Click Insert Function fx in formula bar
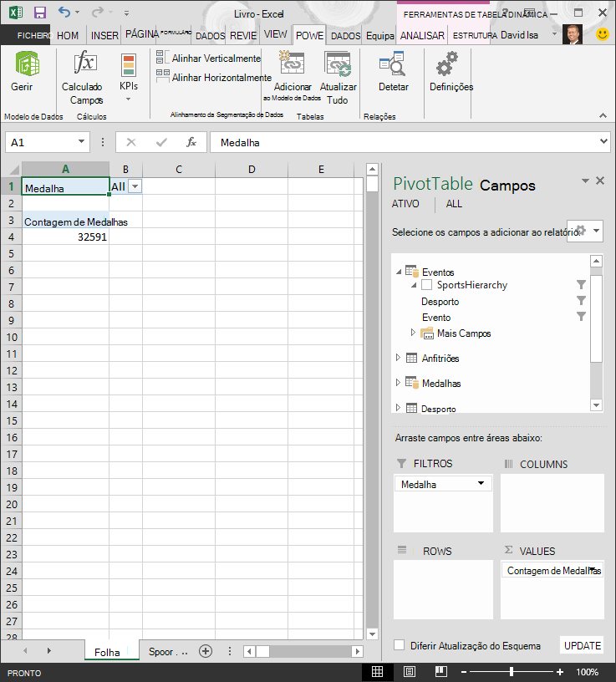Image resolution: width=616 pixels, height=682 pixels. tap(191, 142)
